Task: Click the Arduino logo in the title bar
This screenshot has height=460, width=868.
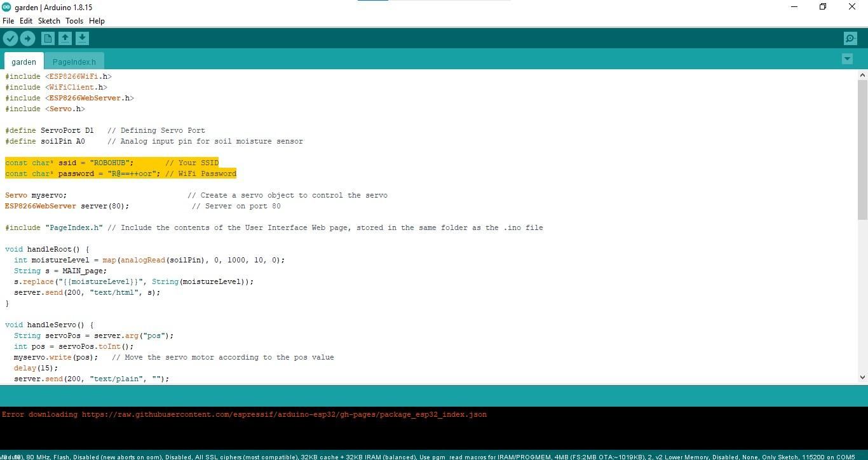Action: [x=6, y=7]
